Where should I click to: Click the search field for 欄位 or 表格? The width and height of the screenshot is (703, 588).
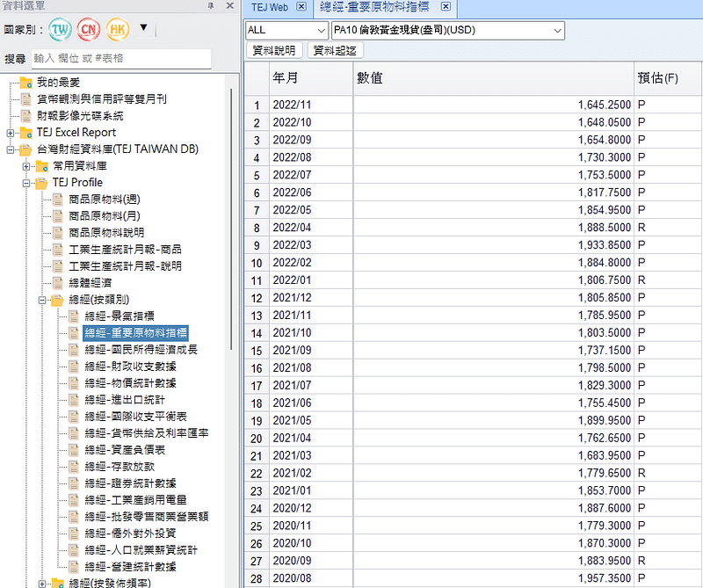tap(121, 58)
